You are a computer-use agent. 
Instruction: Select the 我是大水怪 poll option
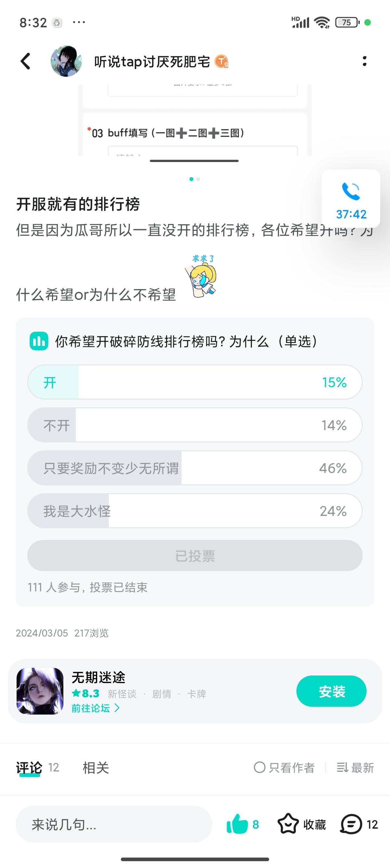(195, 511)
